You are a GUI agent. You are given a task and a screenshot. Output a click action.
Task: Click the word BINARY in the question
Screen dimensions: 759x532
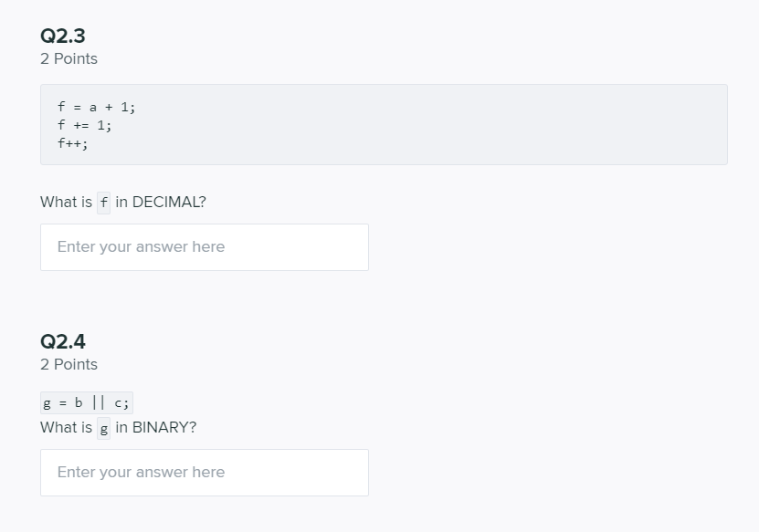click(x=164, y=428)
